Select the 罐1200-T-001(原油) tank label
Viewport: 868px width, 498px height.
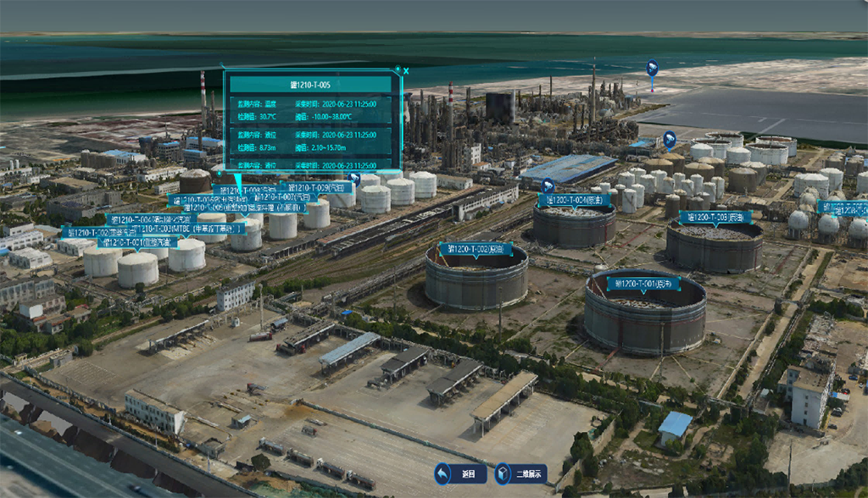click(x=643, y=284)
